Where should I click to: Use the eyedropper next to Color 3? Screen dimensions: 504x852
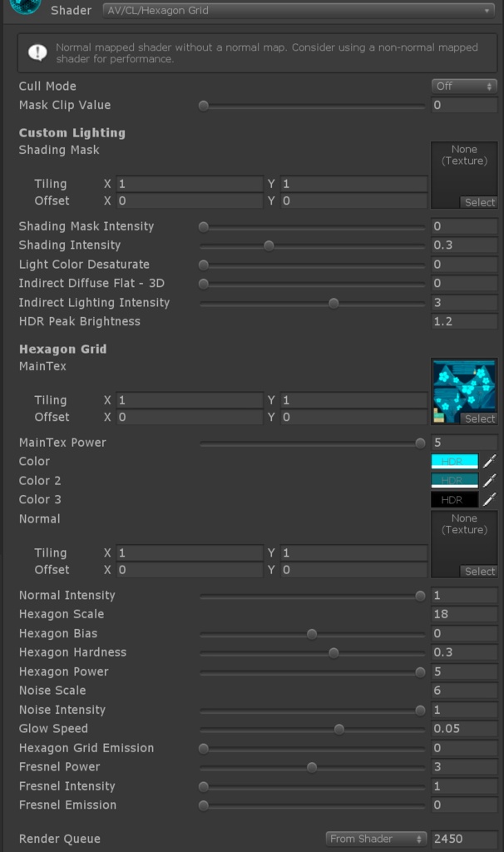(491, 499)
